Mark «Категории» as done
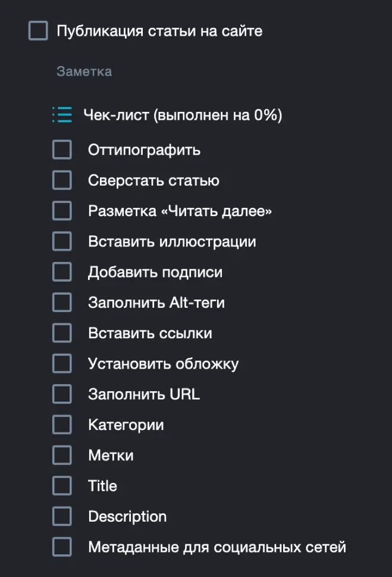The width and height of the screenshot is (392, 577). coord(61,424)
